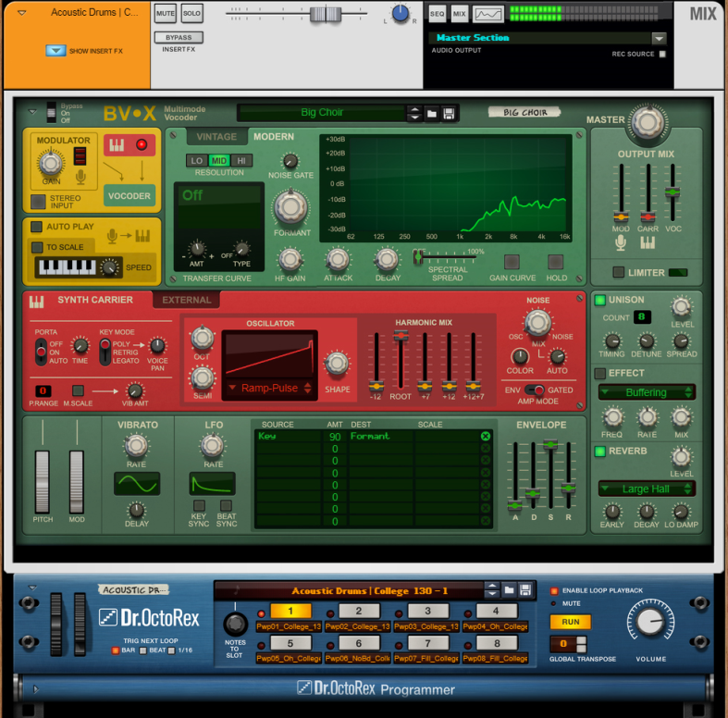Image resolution: width=728 pixels, height=718 pixels.
Task: Click the RUN button in Dr.OctoRex
Action: pos(570,622)
